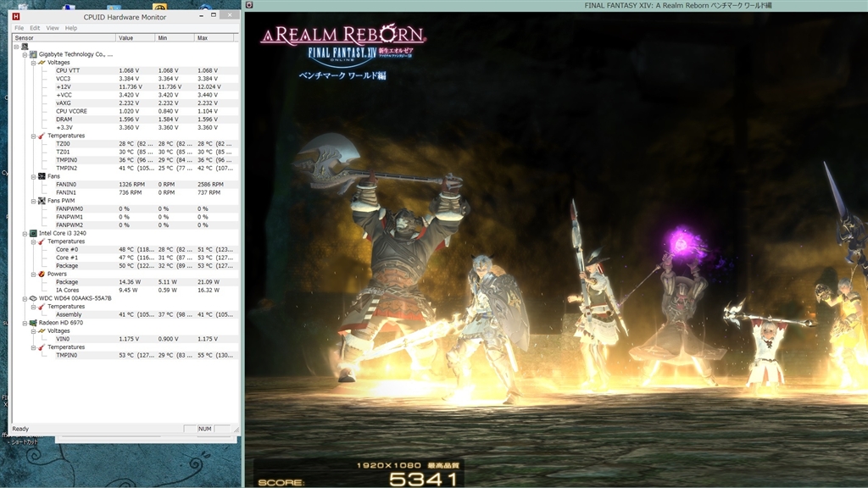Collapse the Gigabyte Voltages group
The height and width of the screenshot is (488, 868).
(x=33, y=63)
